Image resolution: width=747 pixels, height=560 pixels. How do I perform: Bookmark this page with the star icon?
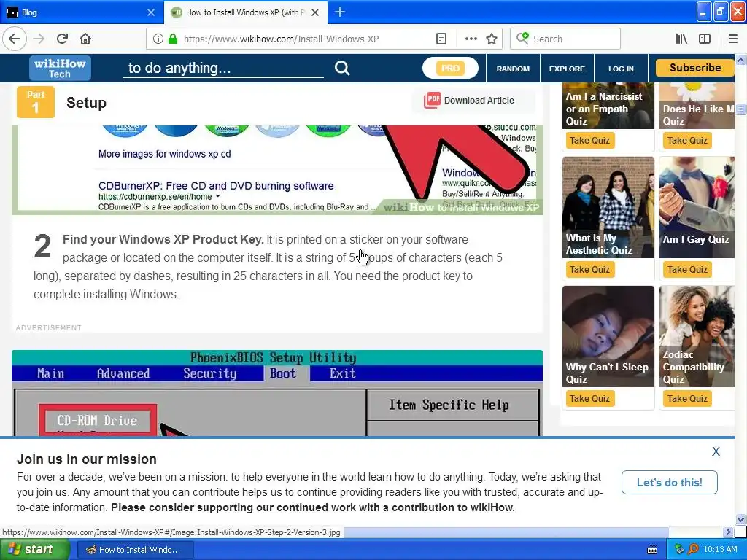(492, 39)
